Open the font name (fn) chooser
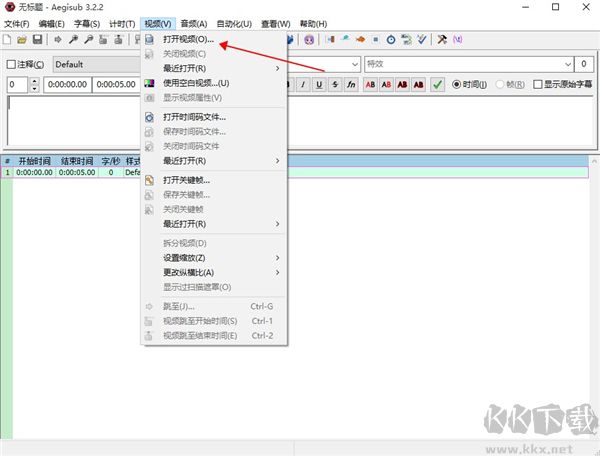The width and height of the screenshot is (600, 456). tap(351, 85)
